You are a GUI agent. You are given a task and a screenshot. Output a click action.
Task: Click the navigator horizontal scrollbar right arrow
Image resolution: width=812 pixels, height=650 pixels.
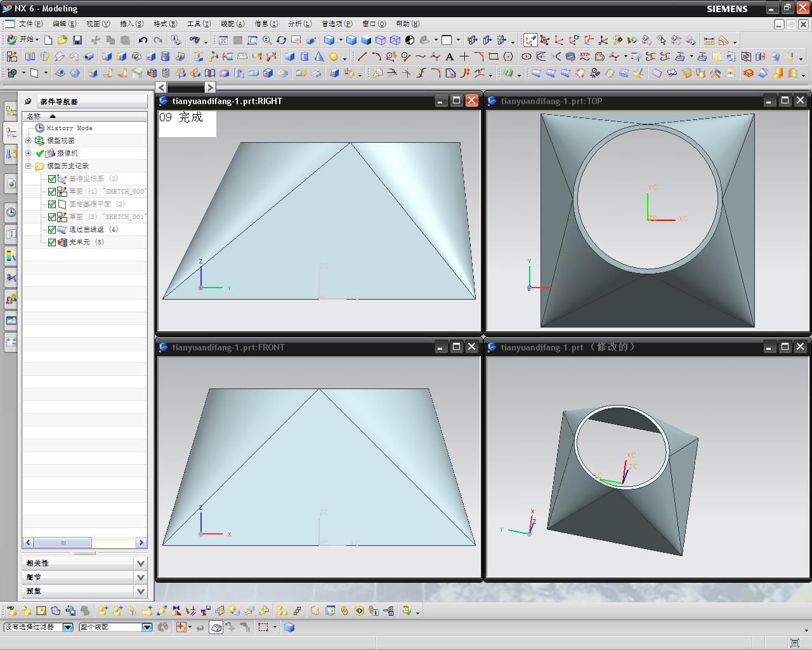click(x=141, y=542)
